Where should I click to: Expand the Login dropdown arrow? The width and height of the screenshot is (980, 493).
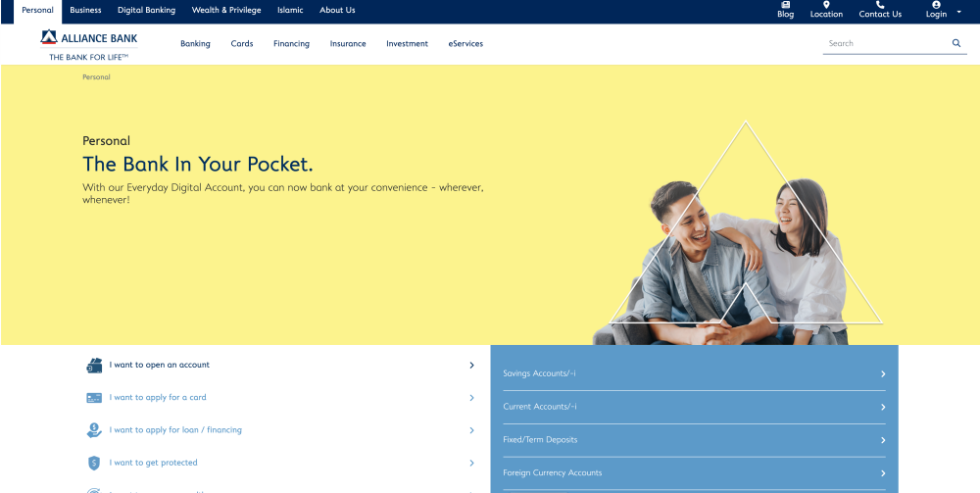pyautogui.click(x=958, y=13)
